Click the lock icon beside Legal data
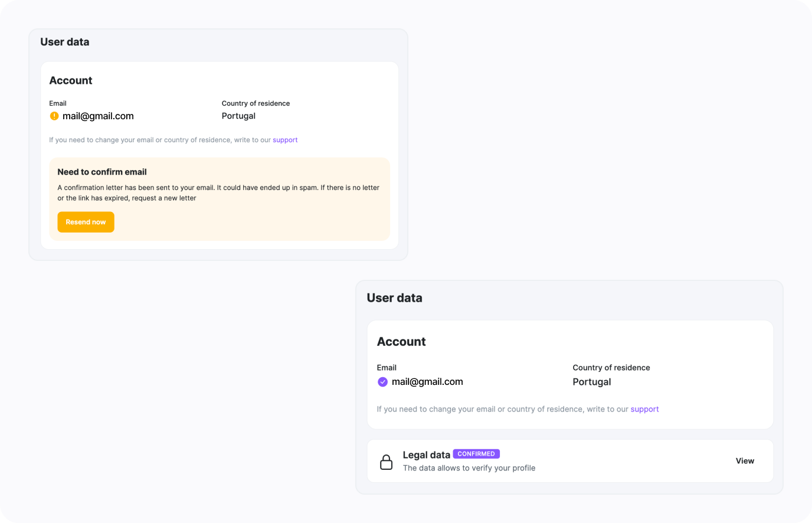Image resolution: width=812 pixels, height=523 pixels. click(x=386, y=462)
